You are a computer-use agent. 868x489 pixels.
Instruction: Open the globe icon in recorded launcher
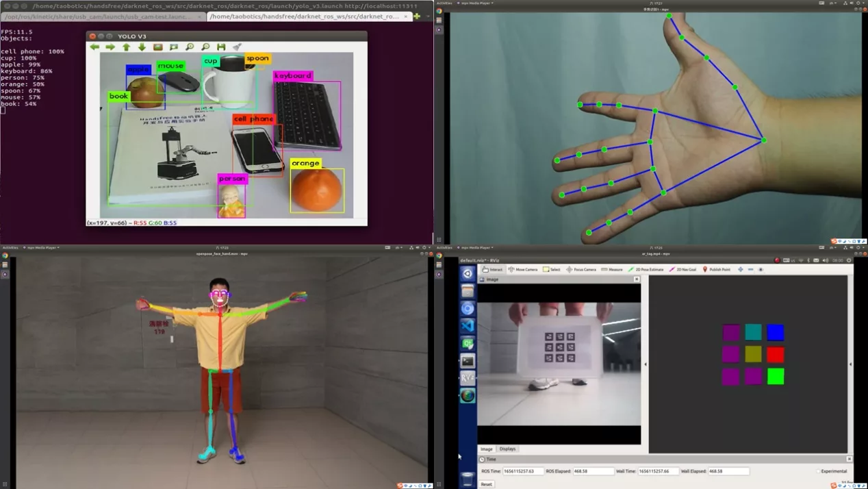coord(468,396)
